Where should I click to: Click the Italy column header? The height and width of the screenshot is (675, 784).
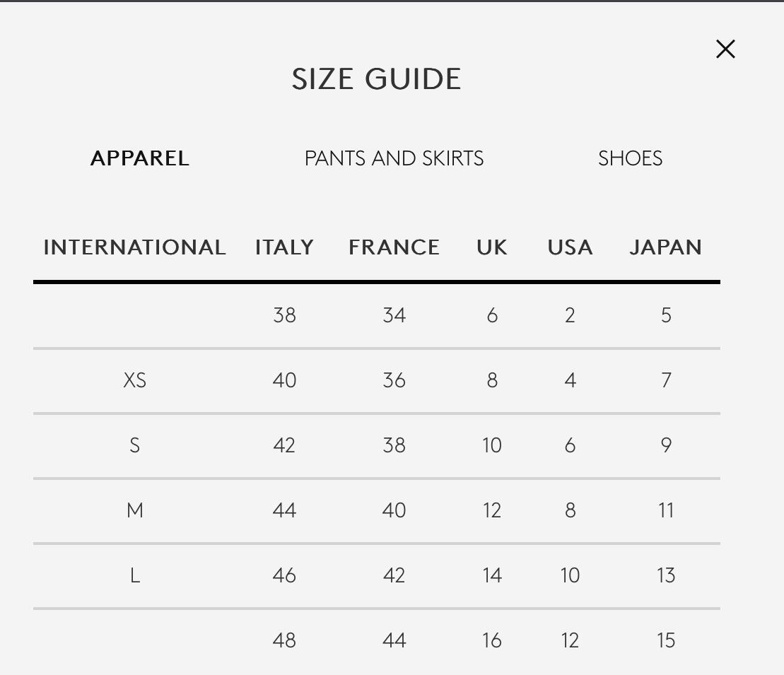point(284,247)
